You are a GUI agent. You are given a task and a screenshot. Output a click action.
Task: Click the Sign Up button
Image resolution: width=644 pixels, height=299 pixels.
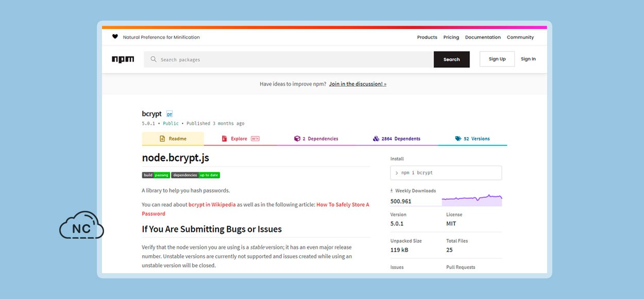click(x=497, y=59)
